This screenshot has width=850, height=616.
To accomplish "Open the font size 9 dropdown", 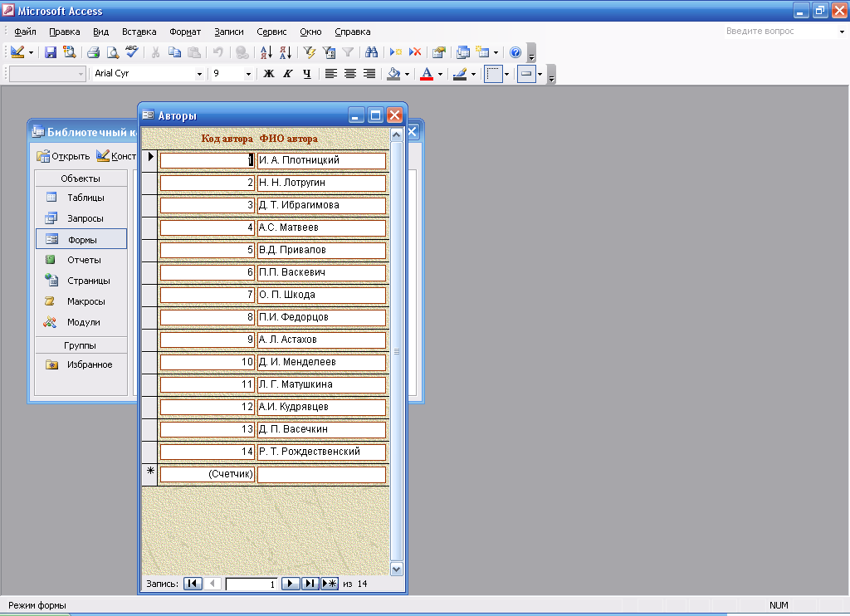I will click(247, 74).
